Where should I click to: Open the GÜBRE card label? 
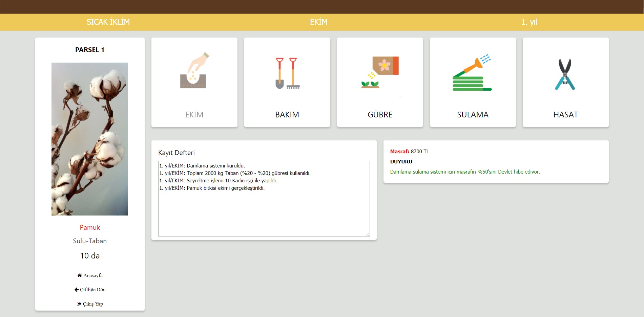pos(380,115)
